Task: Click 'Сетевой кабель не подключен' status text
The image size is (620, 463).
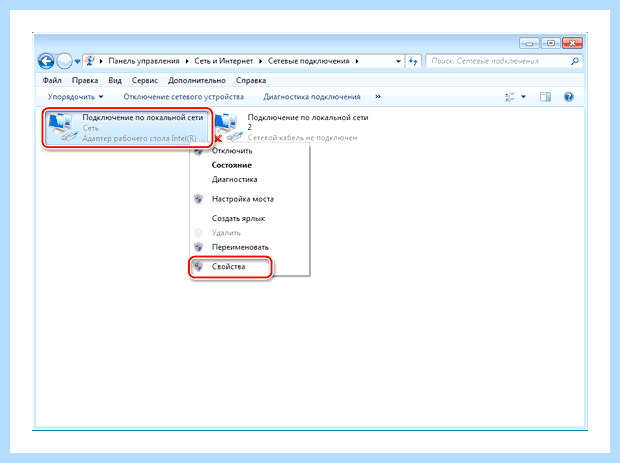Action: [x=302, y=138]
